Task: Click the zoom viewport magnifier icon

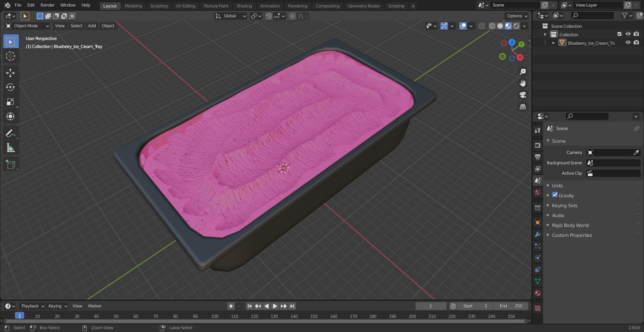Action: click(522, 72)
